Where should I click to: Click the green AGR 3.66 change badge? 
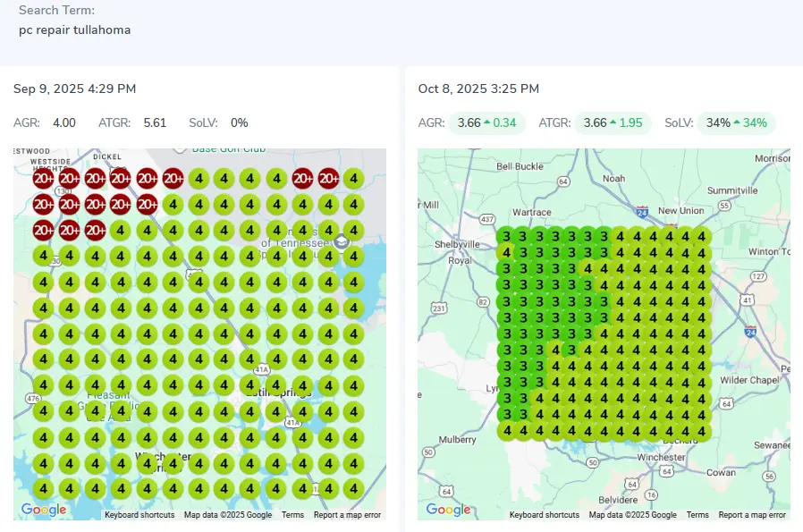click(x=487, y=122)
